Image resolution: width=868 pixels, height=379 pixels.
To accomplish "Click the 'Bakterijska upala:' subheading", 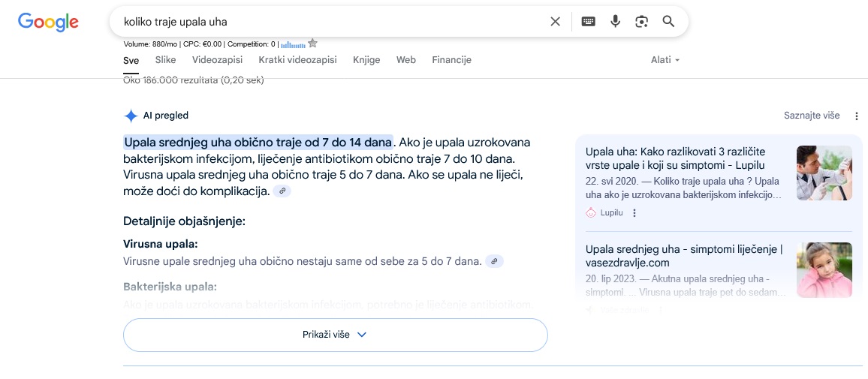I will pos(170,287).
